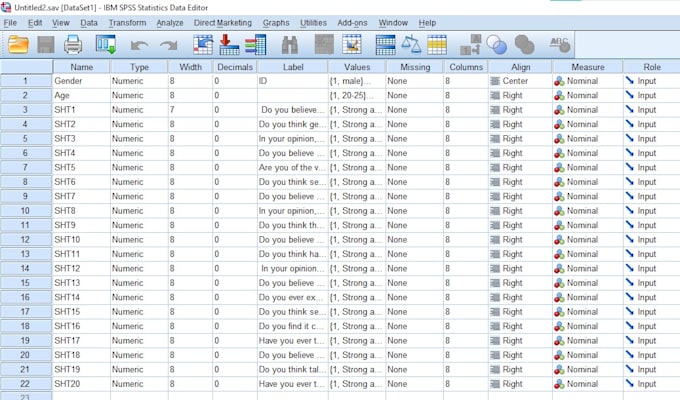This screenshot has width=680, height=400.
Task: Select the Measure column header
Action: tap(588, 67)
